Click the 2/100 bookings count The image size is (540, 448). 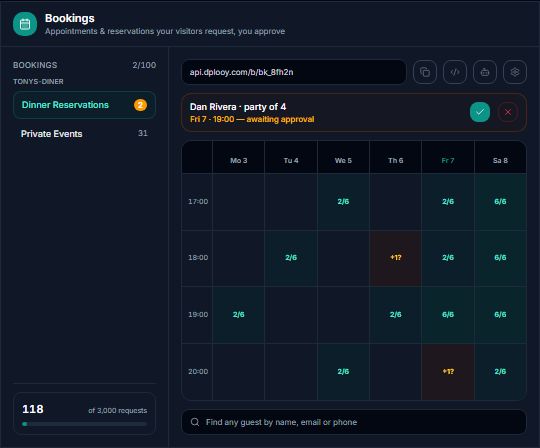[x=144, y=65]
